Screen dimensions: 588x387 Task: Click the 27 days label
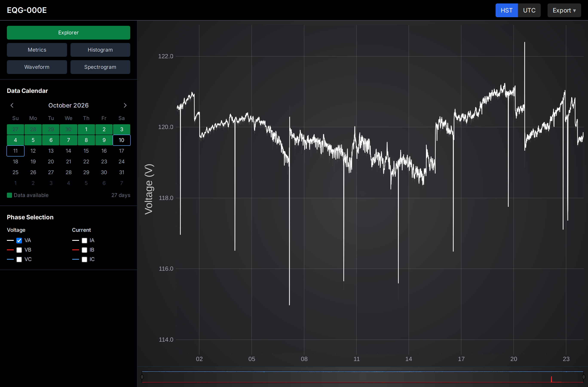click(121, 195)
